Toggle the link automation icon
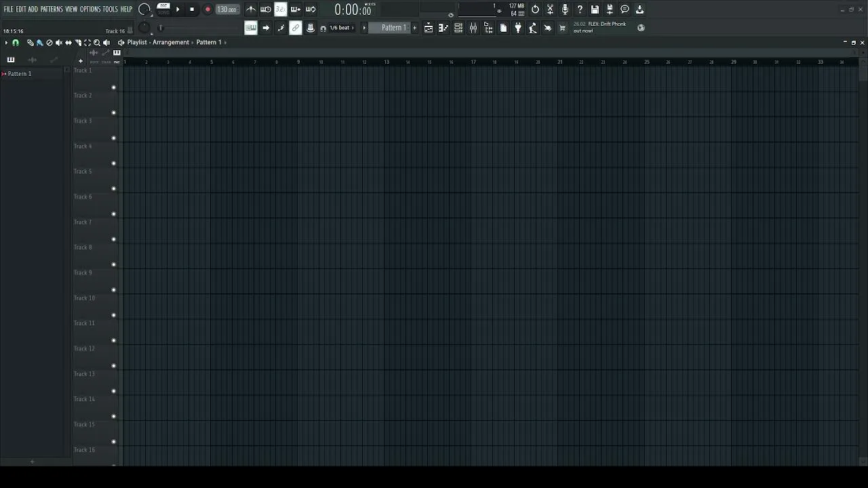 click(296, 28)
